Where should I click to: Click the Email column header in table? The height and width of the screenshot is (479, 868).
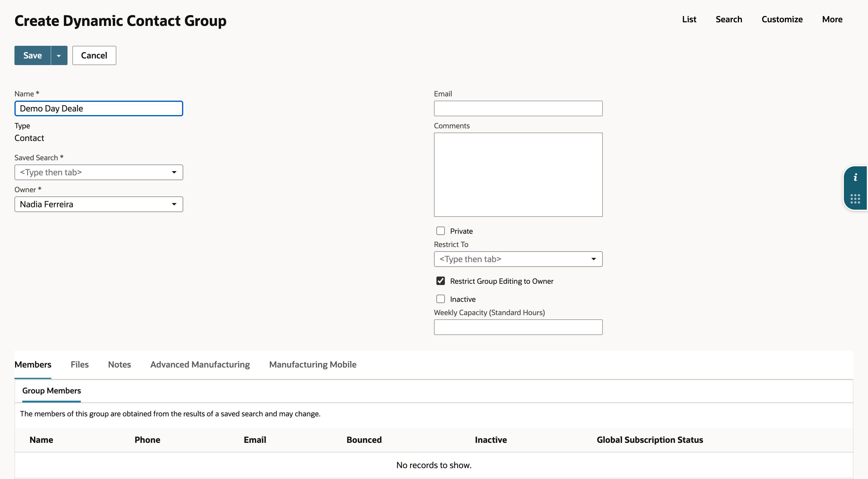coord(255,440)
